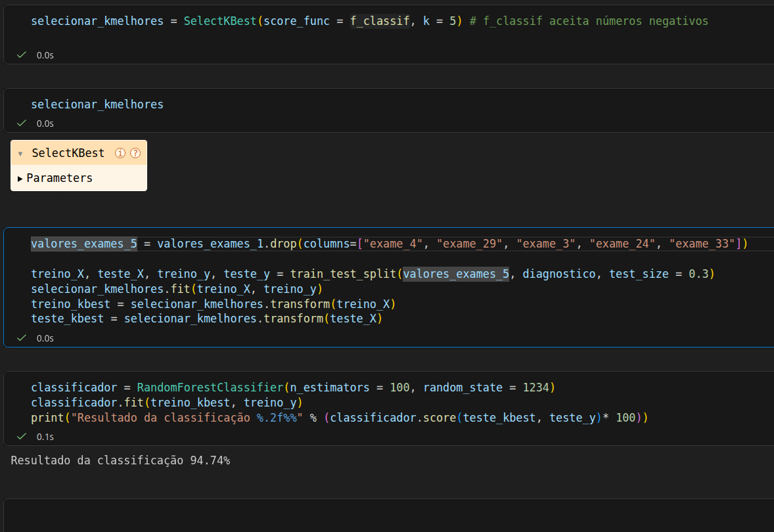Click the print statement in the last code cell
This screenshot has height=532, width=774.
pyautogui.click(x=44, y=418)
